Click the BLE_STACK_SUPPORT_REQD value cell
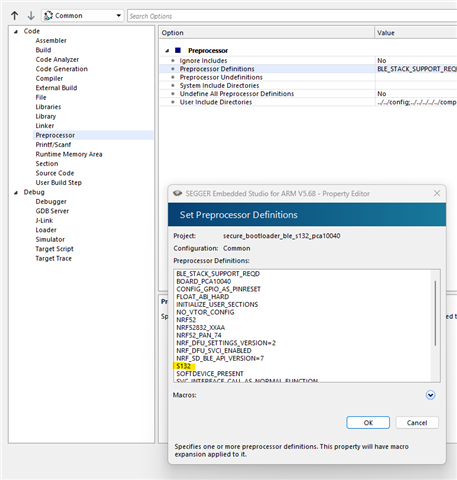Image resolution: width=457 pixels, height=480 pixels. pos(416,69)
